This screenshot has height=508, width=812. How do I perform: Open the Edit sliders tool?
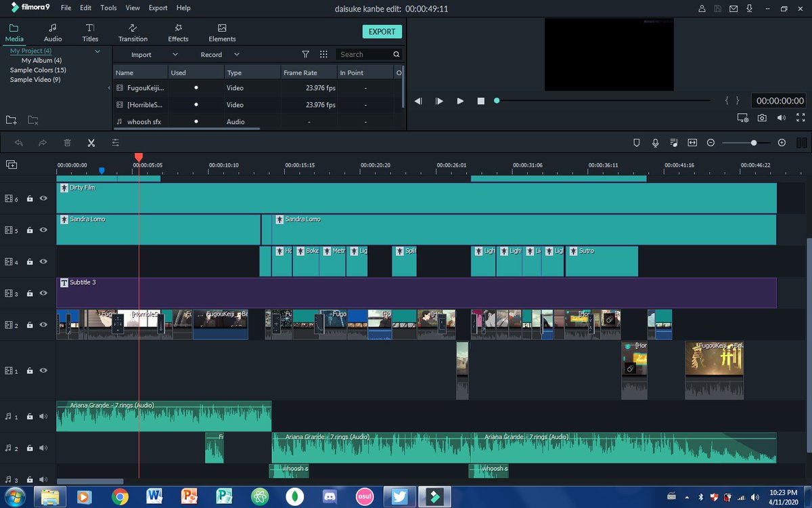tap(116, 143)
